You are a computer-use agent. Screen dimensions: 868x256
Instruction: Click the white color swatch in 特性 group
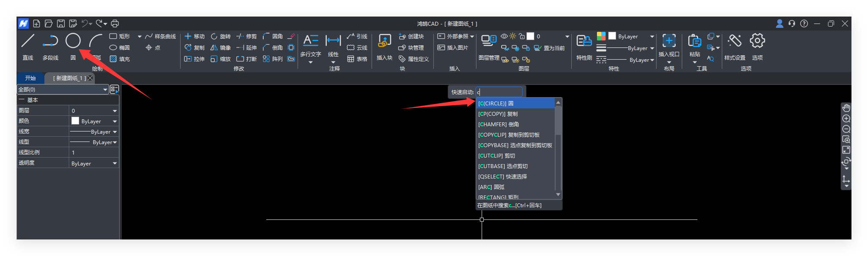612,36
